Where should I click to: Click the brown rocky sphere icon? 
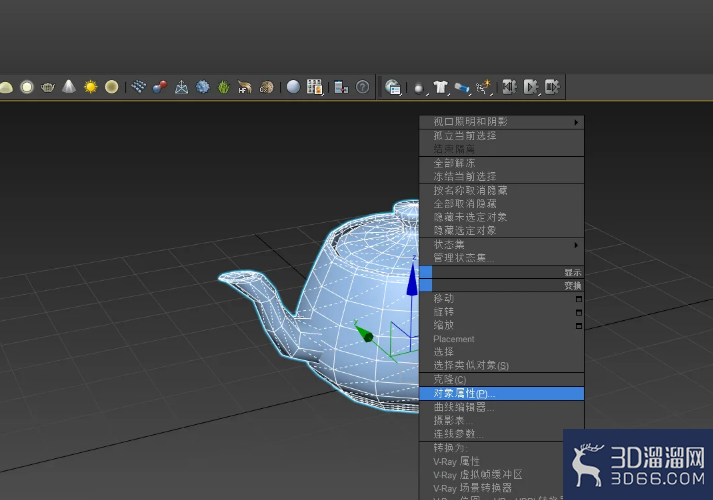[x=266, y=87]
